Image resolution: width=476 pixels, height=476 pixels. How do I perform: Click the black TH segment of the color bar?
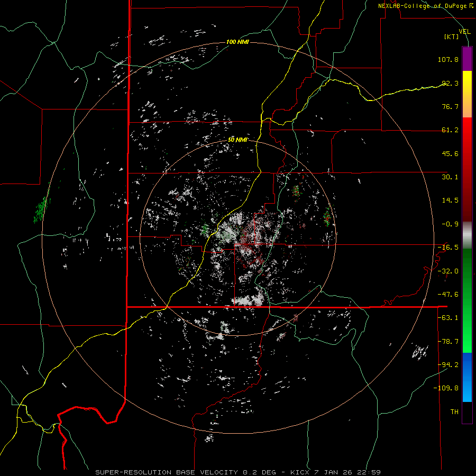pos(467,412)
